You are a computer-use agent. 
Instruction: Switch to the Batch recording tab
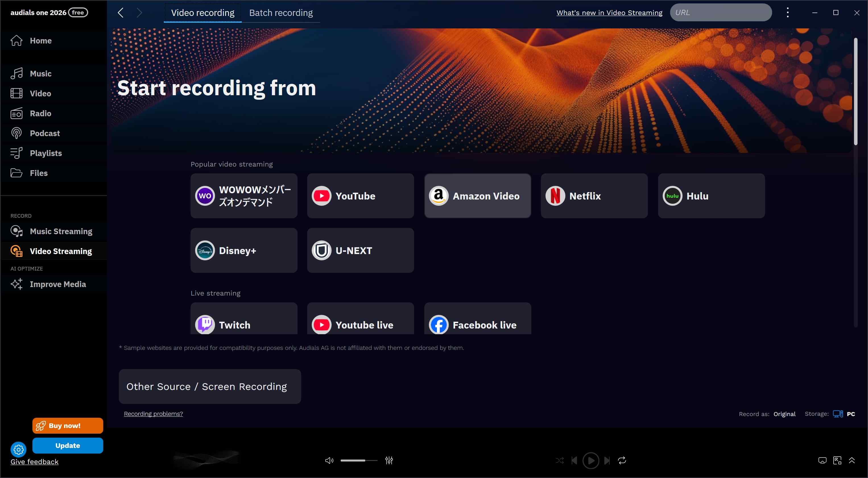pos(281,13)
